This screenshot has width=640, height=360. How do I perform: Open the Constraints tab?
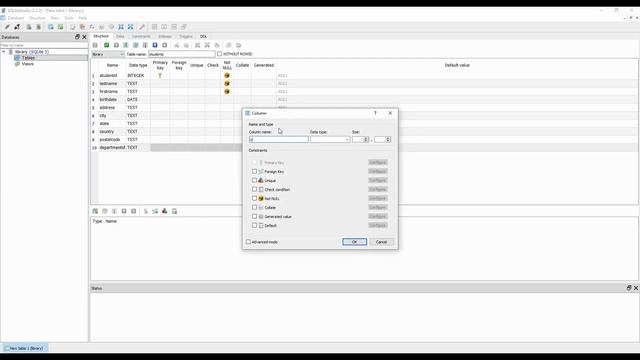point(141,36)
